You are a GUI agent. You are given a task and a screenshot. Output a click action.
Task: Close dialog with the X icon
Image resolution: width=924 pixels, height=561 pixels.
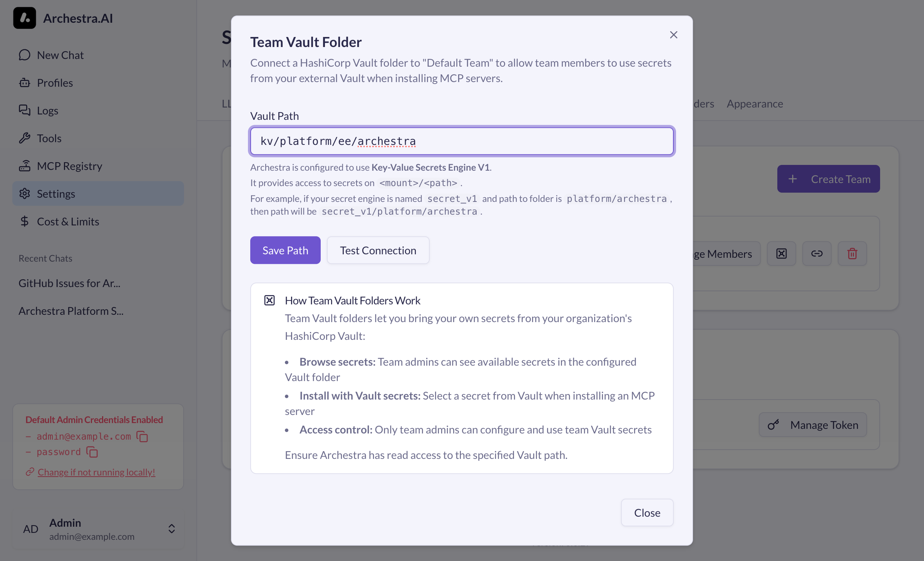click(673, 35)
